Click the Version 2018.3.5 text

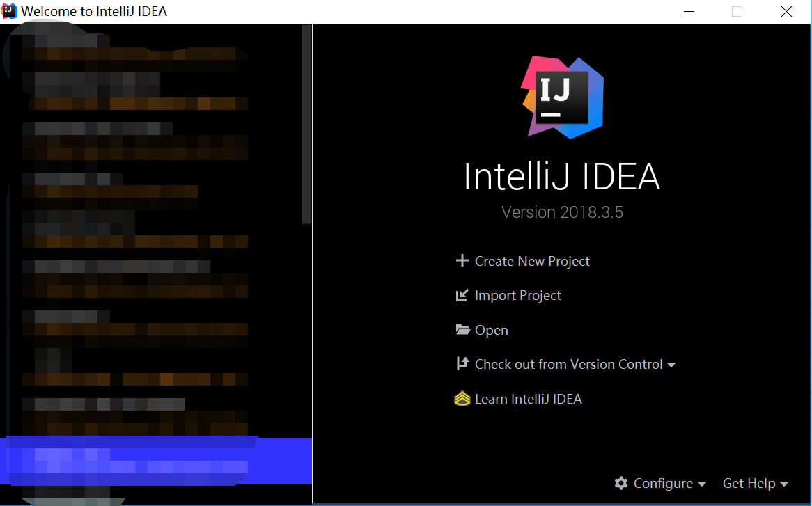tap(562, 212)
